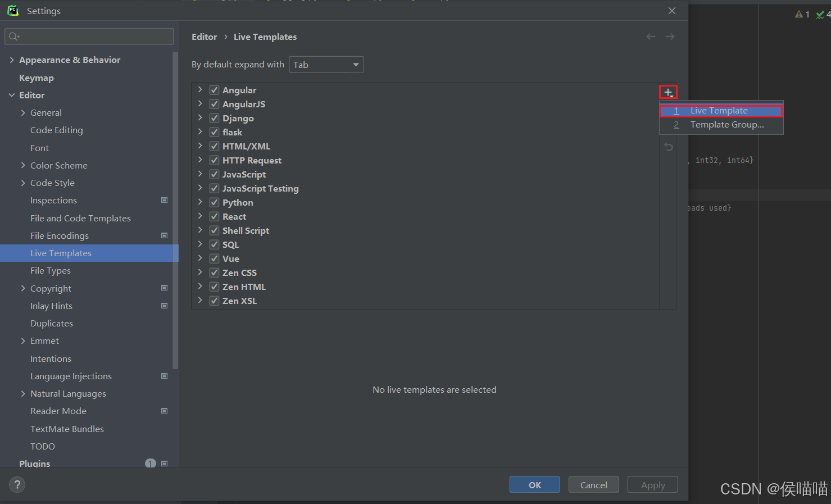Click the settings tree scrollbar

tap(176, 211)
